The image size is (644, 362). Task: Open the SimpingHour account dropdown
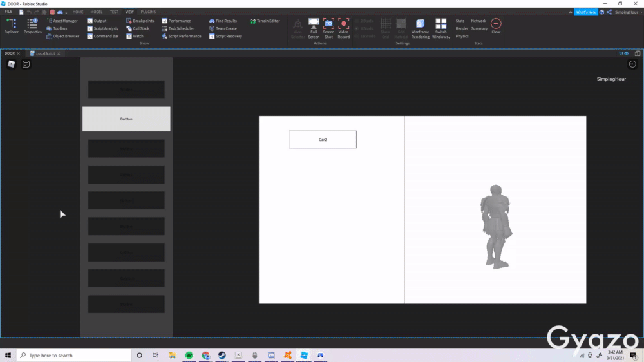(x=627, y=12)
